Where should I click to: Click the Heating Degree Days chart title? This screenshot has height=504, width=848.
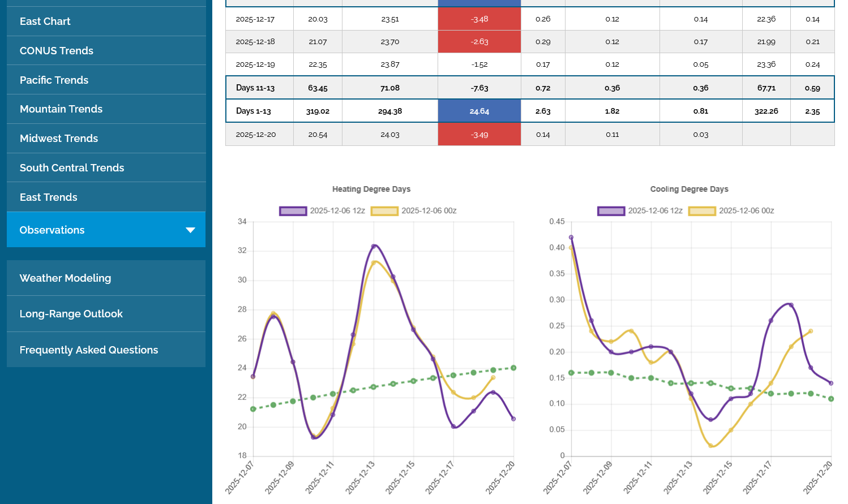(x=371, y=189)
